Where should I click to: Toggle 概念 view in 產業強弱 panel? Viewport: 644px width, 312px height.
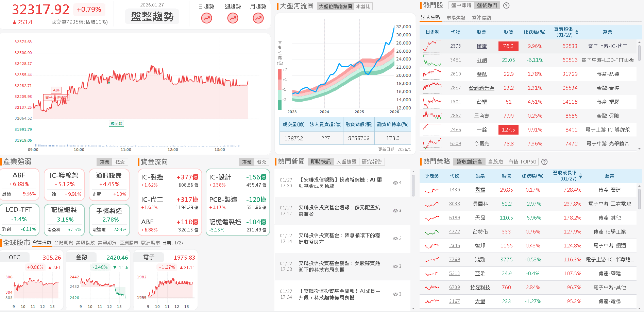[x=121, y=162]
